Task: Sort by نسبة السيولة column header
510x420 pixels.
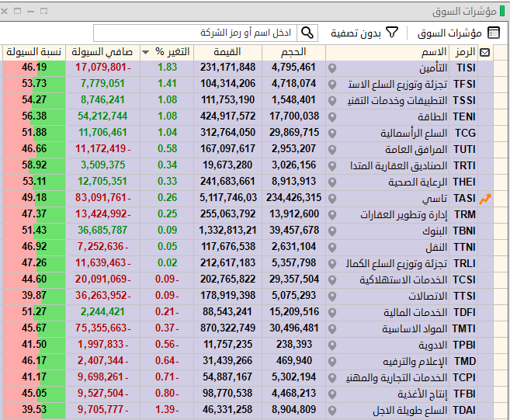Action: (34, 52)
